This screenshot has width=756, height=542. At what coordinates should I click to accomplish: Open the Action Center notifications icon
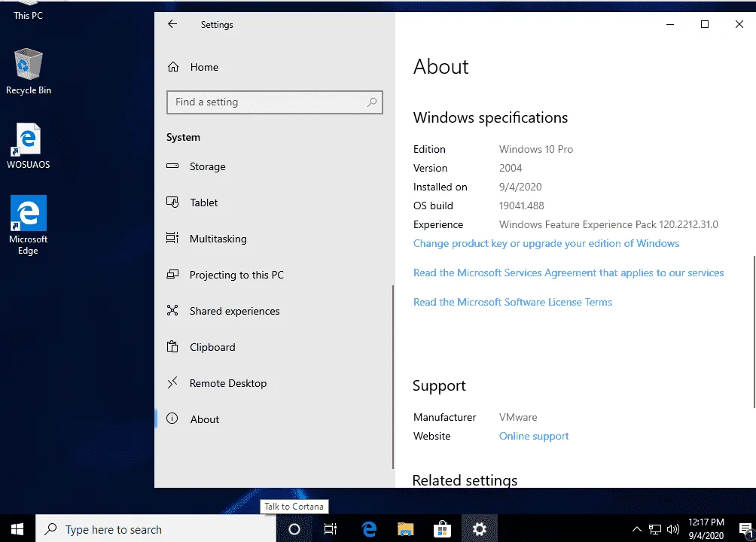[x=746, y=529]
